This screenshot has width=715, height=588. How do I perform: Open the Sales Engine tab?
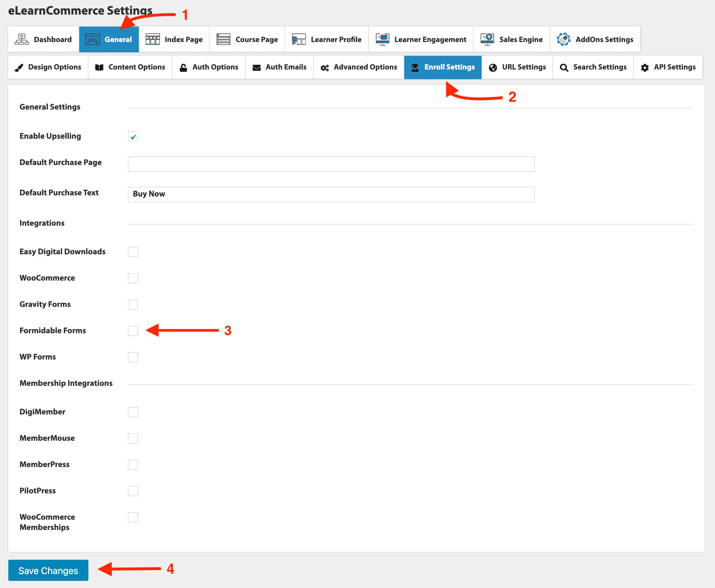click(512, 39)
